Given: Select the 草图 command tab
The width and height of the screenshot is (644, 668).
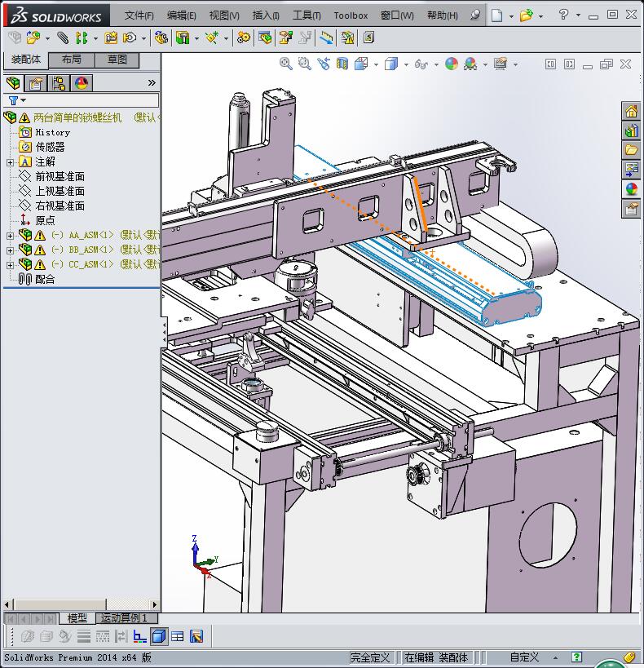Looking at the screenshot, I should (x=117, y=60).
